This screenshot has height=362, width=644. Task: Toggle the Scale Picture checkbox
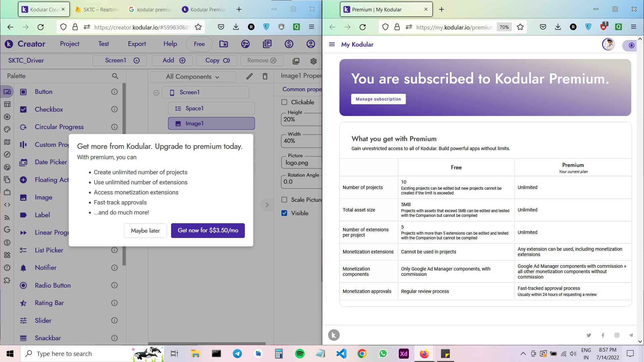click(284, 200)
